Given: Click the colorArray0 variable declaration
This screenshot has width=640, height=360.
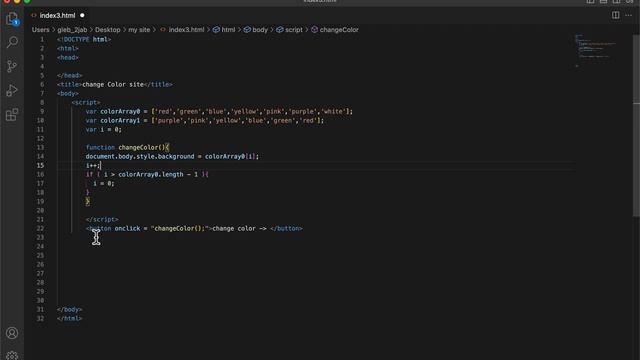Looking at the screenshot, I should [x=219, y=111].
